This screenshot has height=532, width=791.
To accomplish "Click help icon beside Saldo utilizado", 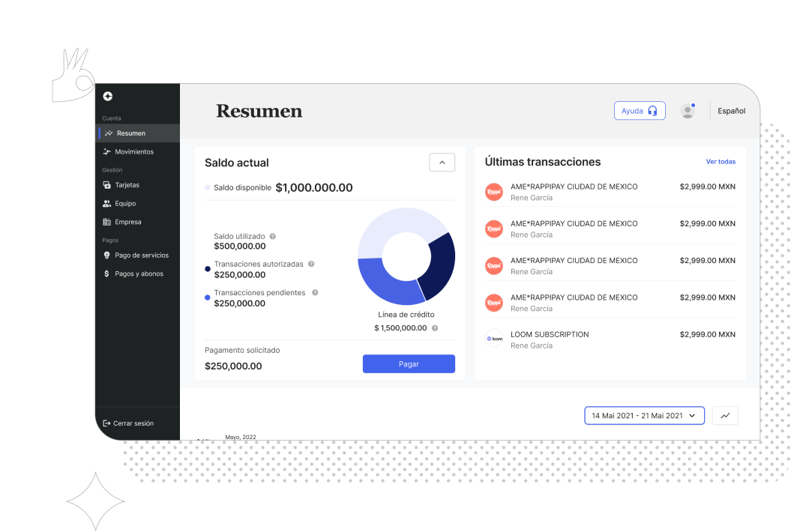I will pyautogui.click(x=273, y=236).
